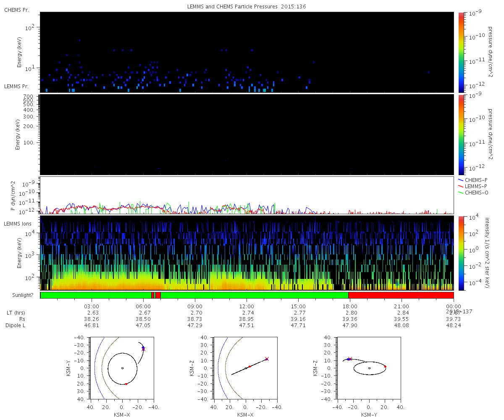Select the red LEMMS-P legend line
Screen dimensions: 504x420
(x=461, y=186)
